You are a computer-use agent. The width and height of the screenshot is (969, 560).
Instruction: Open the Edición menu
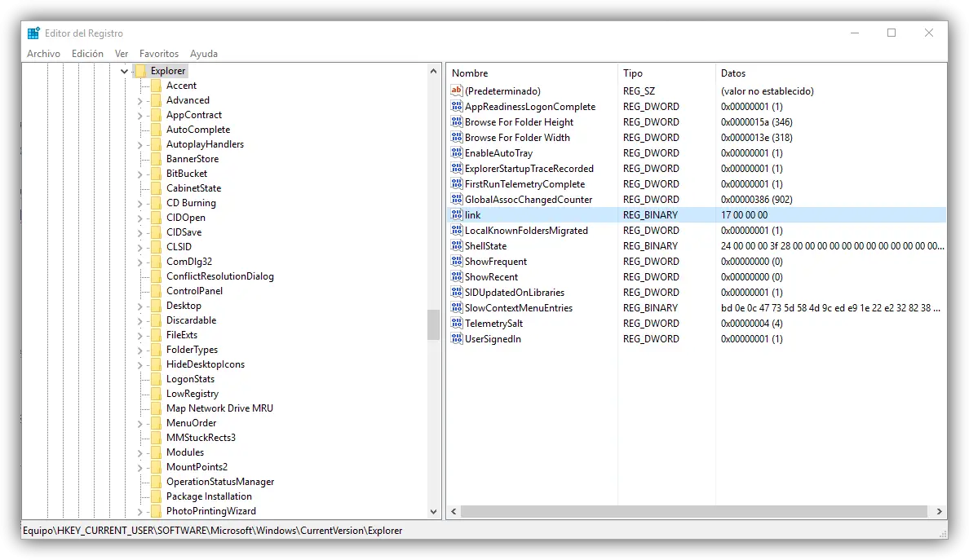point(87,54)
